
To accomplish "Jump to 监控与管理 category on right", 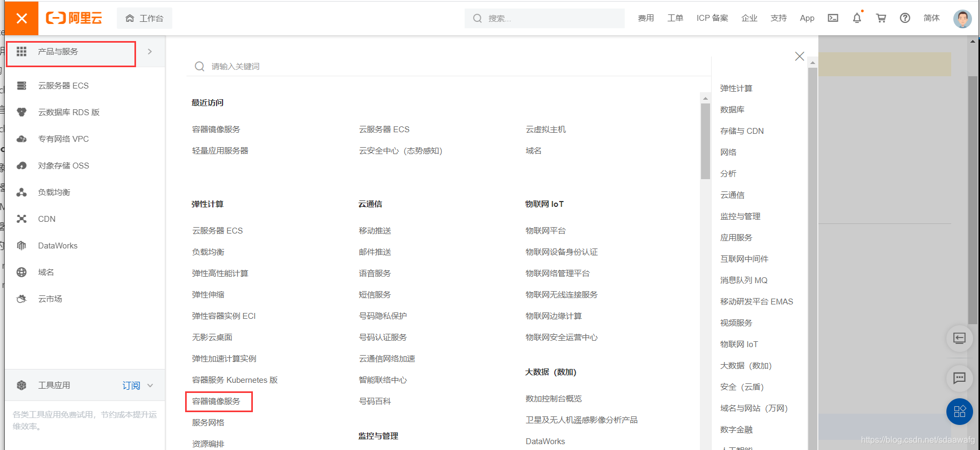I will coord(740,216).
